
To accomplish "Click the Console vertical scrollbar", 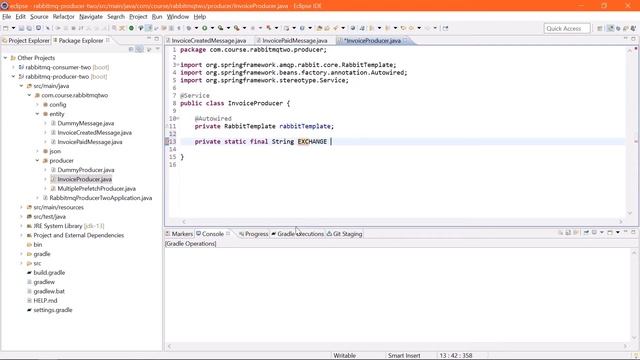I will [634, 295].
